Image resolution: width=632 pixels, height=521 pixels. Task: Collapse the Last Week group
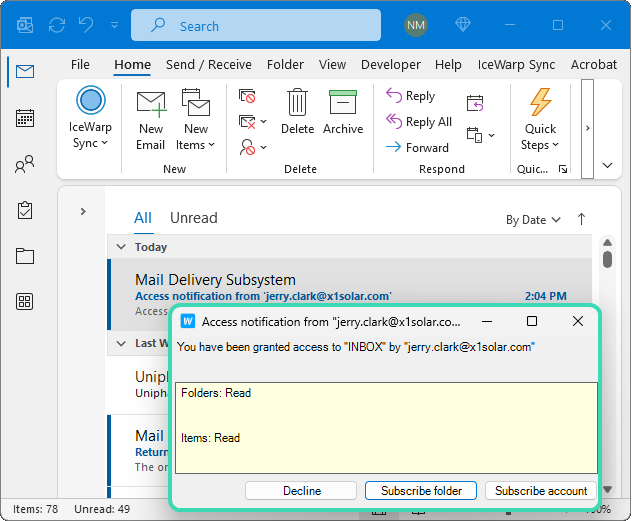121,343
